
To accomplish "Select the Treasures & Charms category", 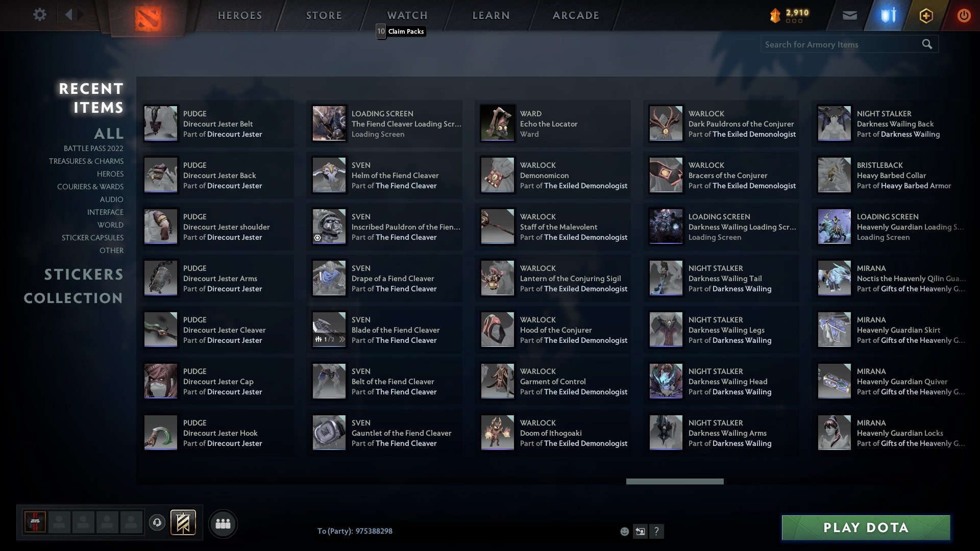I will (x=86, y=161).
